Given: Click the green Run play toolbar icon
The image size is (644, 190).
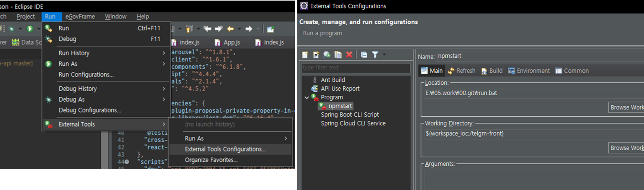Looking at the screenshot, I should point(30,29).
